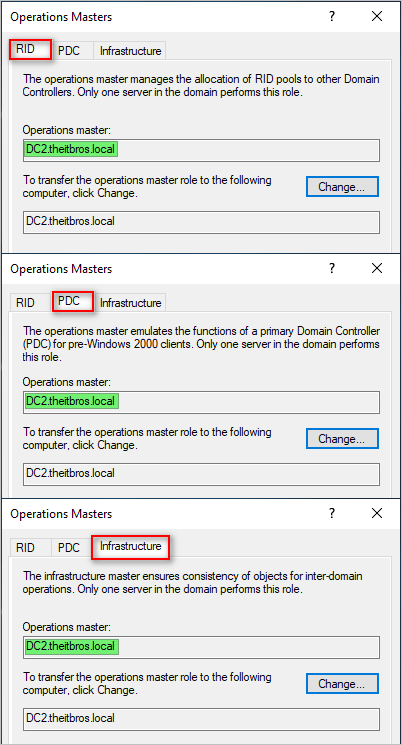Click the help question mark in the infrastructure master dialog

pos(332,514)
